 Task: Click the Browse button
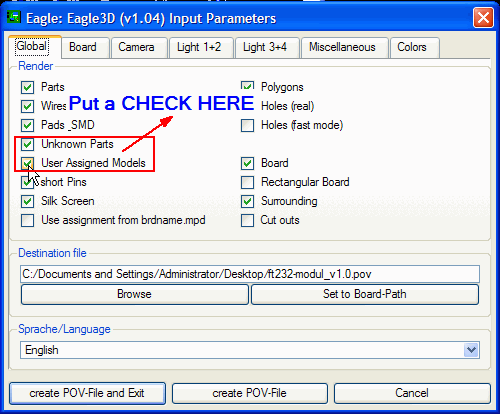(x=135, y=294)
